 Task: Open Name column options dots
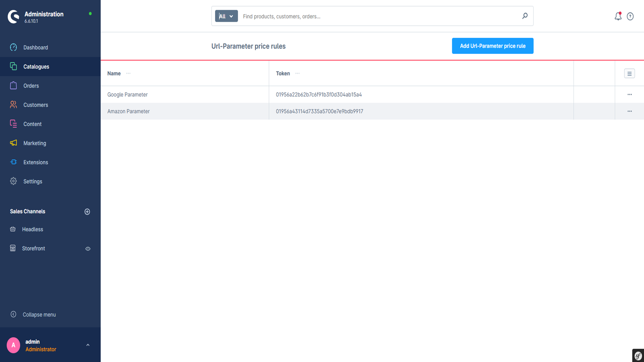point(128,73)
